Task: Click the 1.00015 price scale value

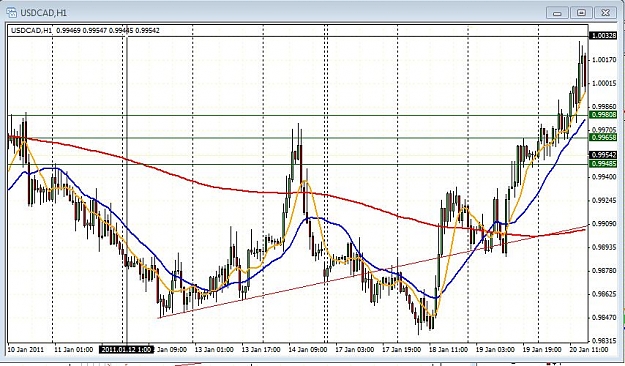Action: [604, 83]
